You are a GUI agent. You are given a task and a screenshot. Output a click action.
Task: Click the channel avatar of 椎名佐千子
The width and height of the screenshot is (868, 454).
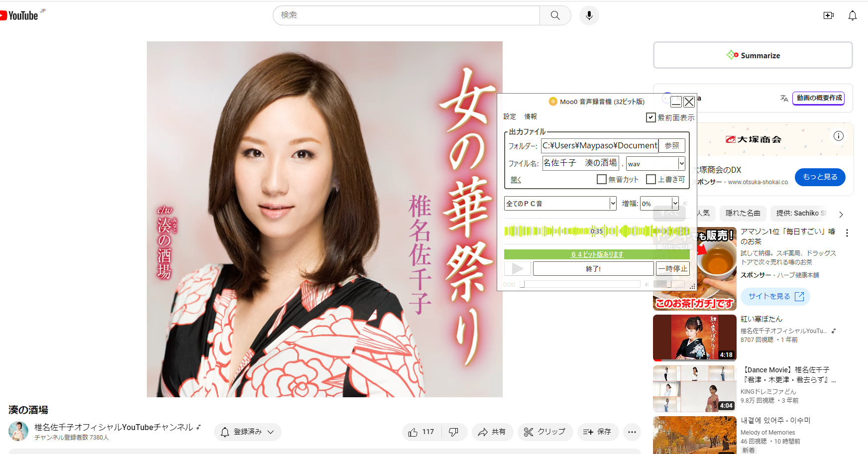pos(18,431)
